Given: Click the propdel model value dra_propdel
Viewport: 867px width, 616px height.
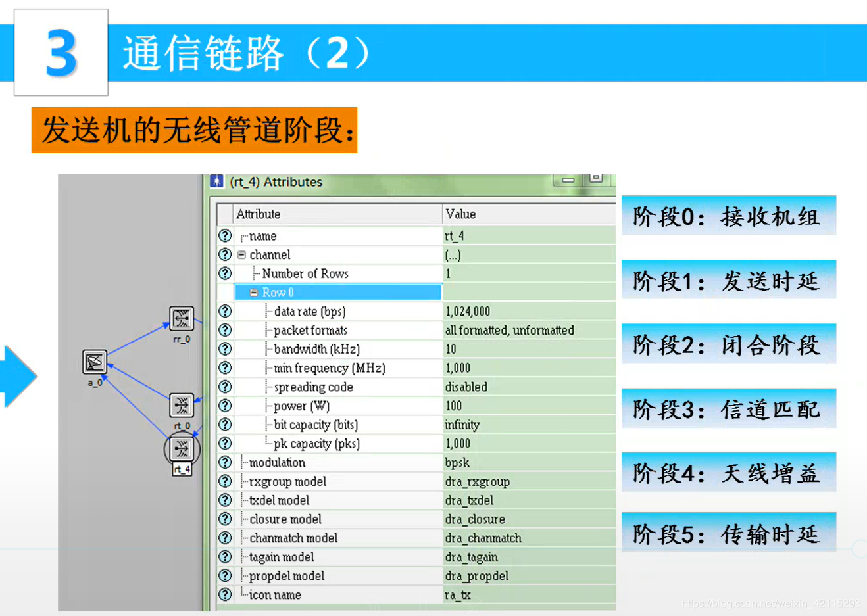Looking at the screenshot, I should (477, 576).
